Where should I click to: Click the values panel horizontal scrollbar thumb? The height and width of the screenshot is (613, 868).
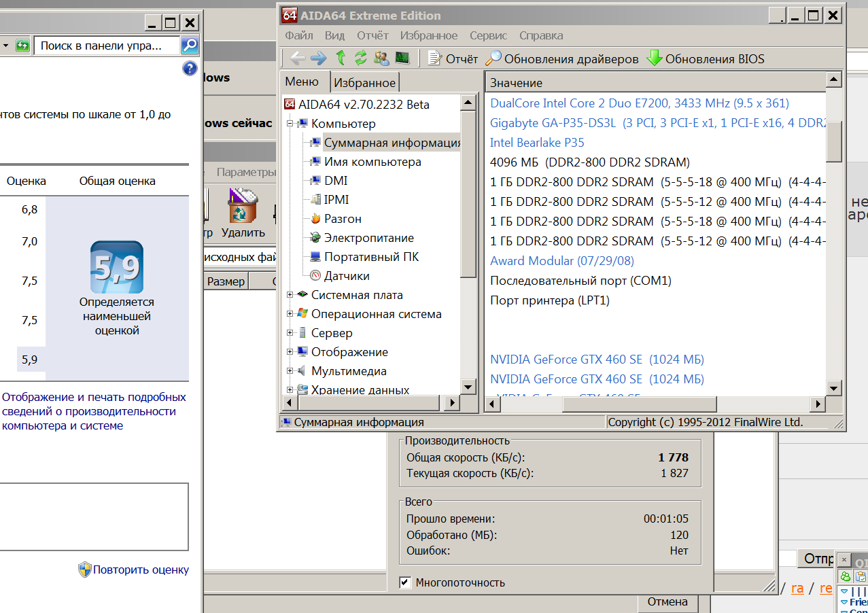coord(639,404)
